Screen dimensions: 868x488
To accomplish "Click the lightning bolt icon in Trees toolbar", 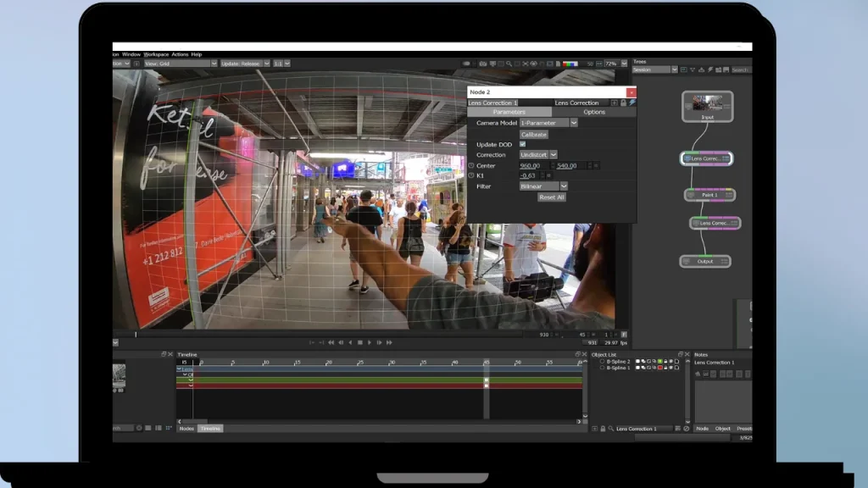I will pos(709,70).
